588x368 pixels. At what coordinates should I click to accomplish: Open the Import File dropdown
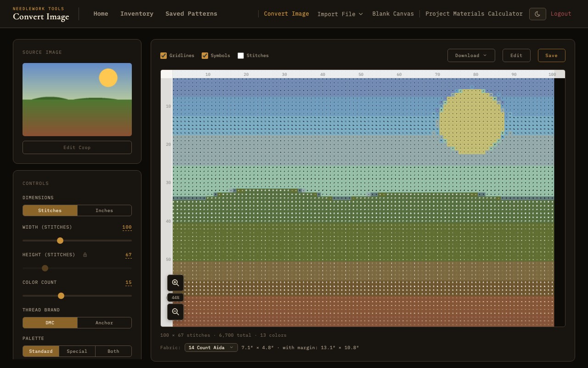(x=340, y=14)
